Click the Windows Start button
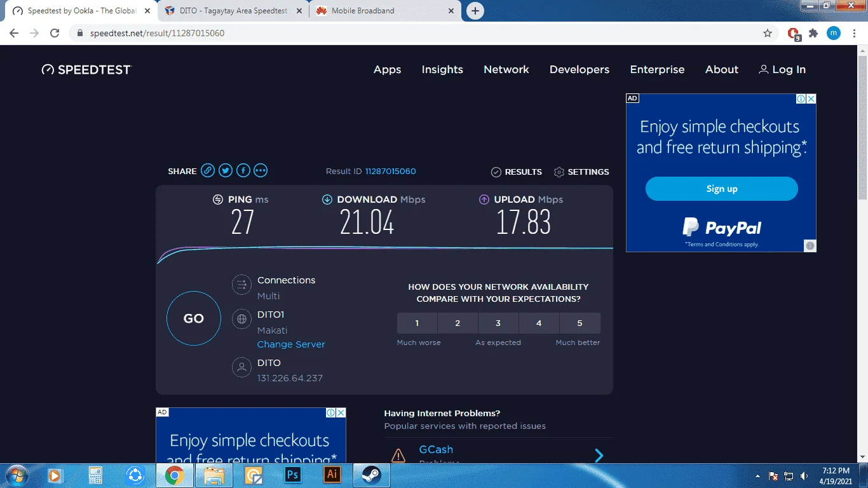868x488 pixels. pos(17,475)
